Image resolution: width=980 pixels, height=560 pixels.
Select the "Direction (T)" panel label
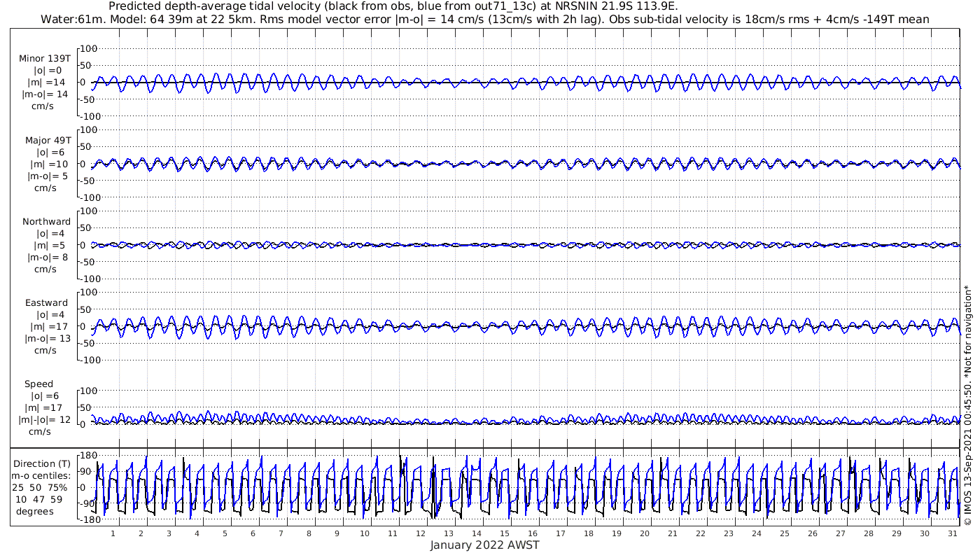pos(42,464)
